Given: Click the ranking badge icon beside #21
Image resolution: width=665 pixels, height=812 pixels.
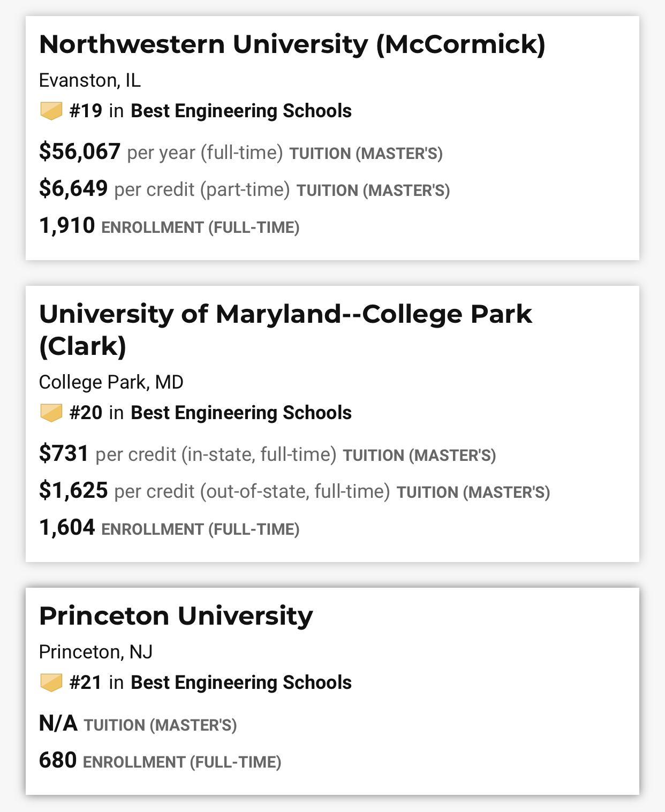Looking at the screenshot, I should [x=51, y=683].
